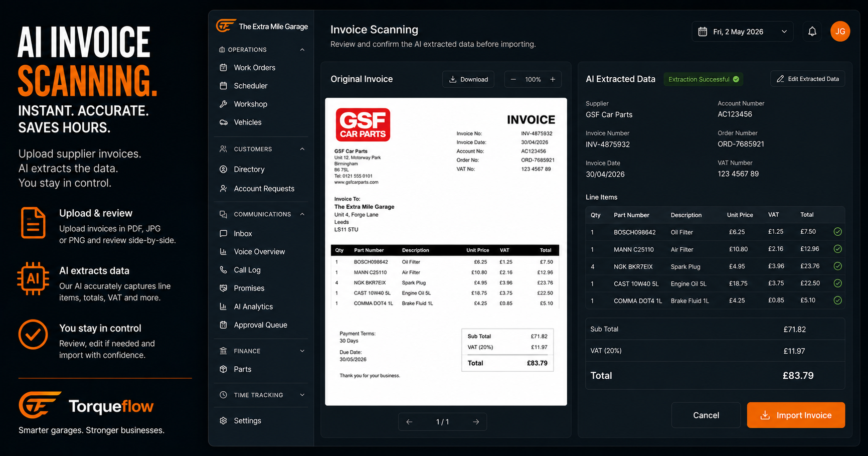Click the Scheduler calendar icon
Screen dimensions: 868x456
[x=223, y=86]
